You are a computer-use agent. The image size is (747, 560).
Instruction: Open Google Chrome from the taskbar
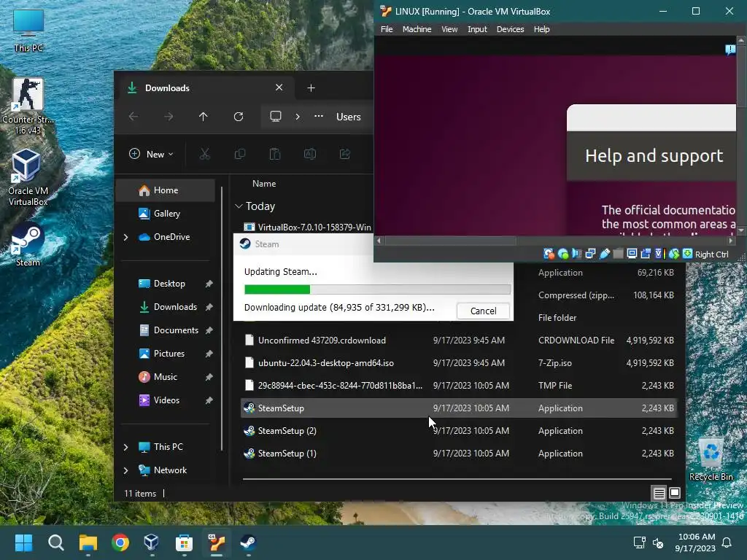pyautogui.click(x=120, y=542)
